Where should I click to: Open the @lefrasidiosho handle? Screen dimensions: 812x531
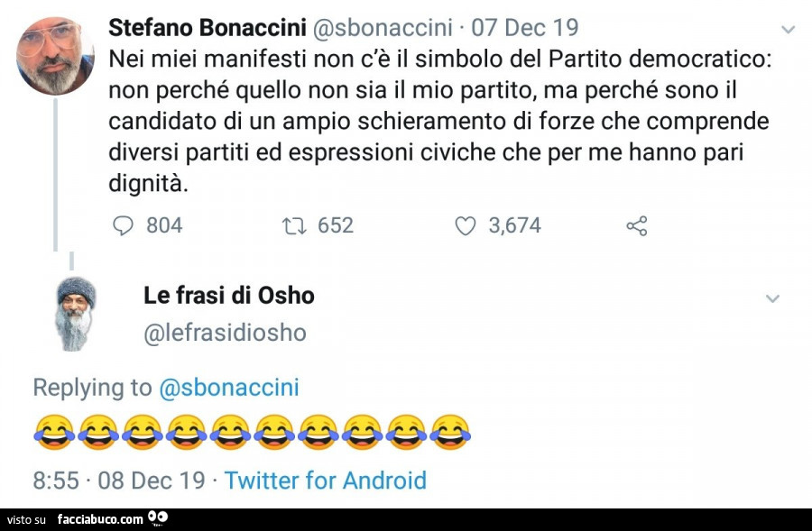point(225,333)
